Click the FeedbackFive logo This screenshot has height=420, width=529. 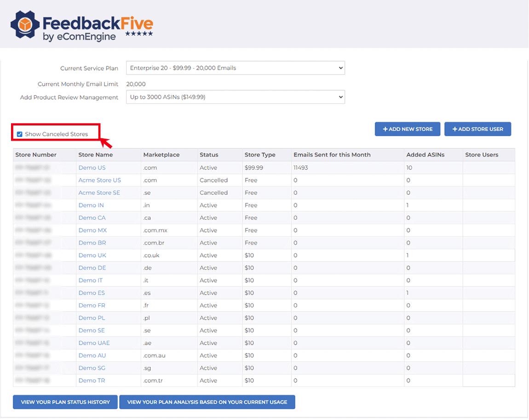coord(82,25)
